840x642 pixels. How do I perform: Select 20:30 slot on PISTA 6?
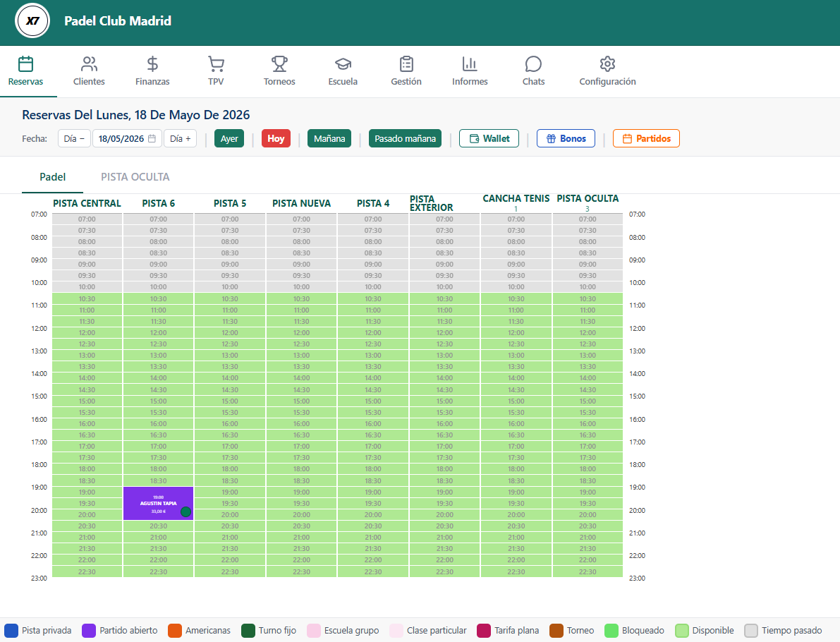coord(159,526)
